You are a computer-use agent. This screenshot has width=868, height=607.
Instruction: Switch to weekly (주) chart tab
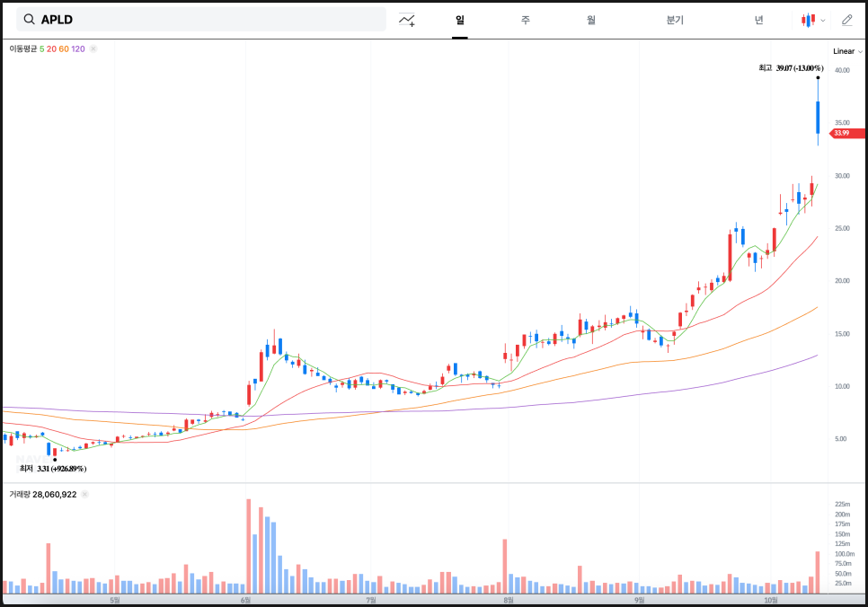tap(526, 19)
